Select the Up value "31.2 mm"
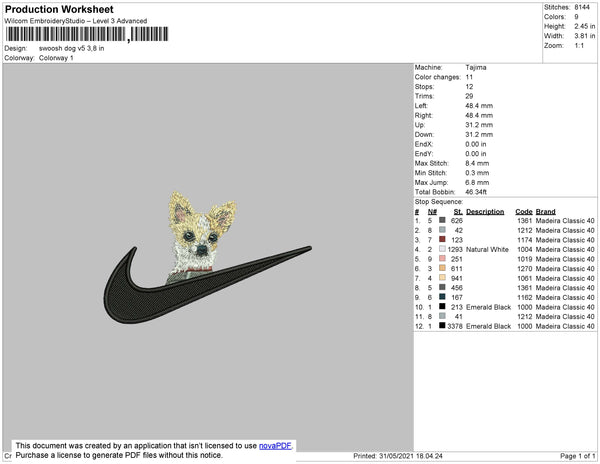 [x=479, y=125]
